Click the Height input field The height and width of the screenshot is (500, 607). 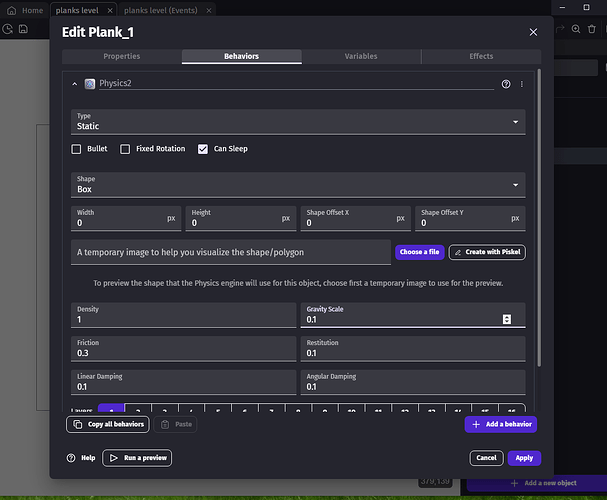point(241,219)
